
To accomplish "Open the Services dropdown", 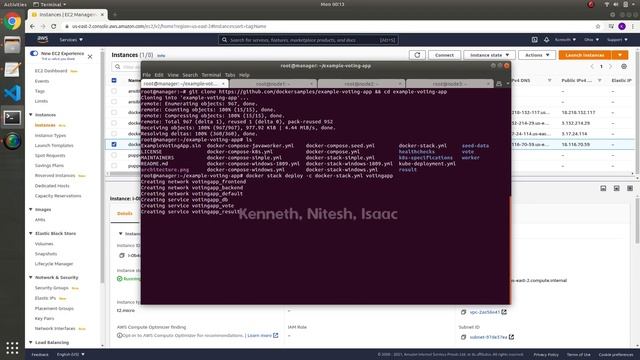I will pos(71,40).
